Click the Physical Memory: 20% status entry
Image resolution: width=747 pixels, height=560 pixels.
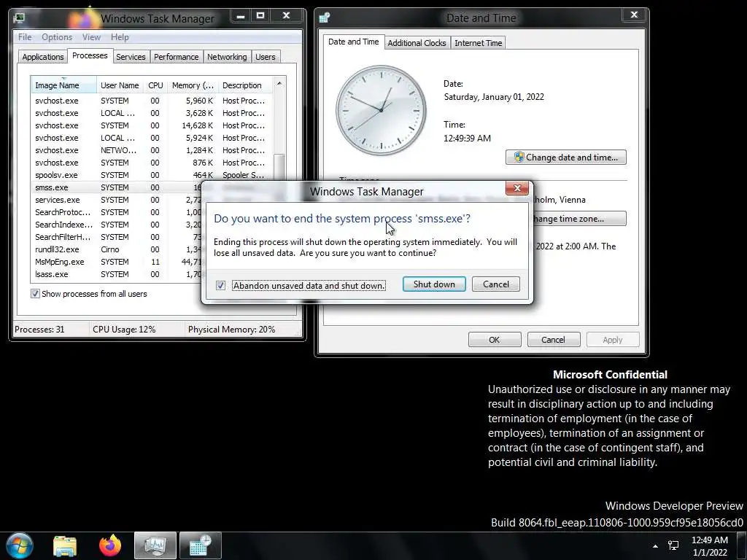pyautogui.click(x=231, y=329)
